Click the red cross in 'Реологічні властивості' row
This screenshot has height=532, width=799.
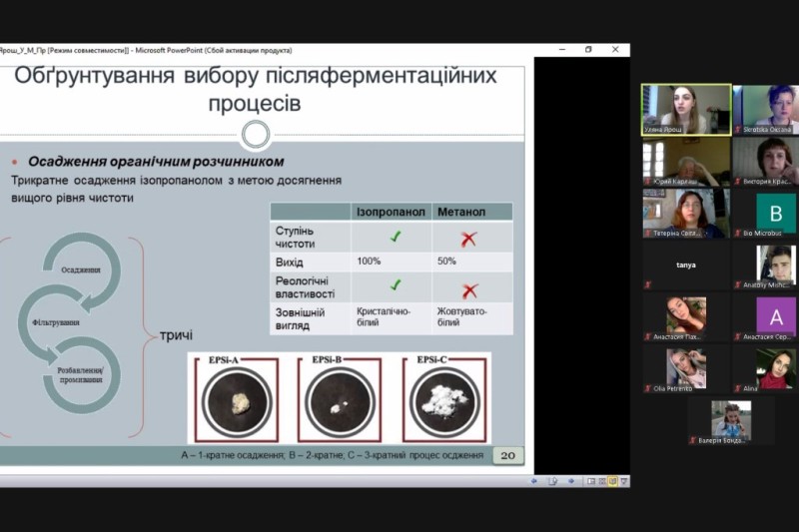tap(469, 290)
